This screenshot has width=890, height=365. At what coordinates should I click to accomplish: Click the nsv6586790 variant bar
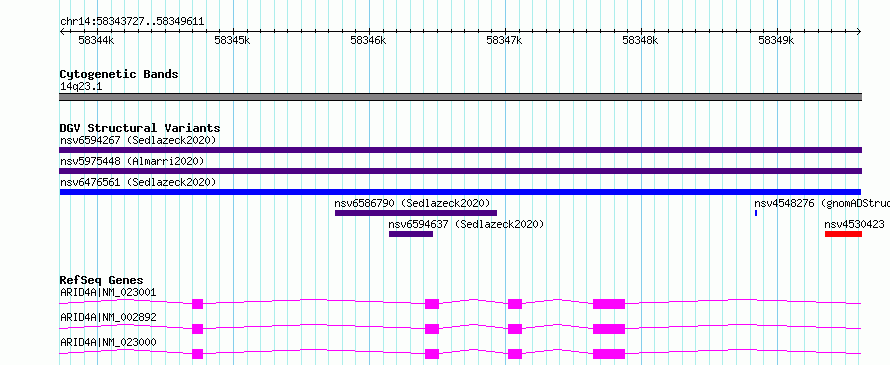point(416,213)
